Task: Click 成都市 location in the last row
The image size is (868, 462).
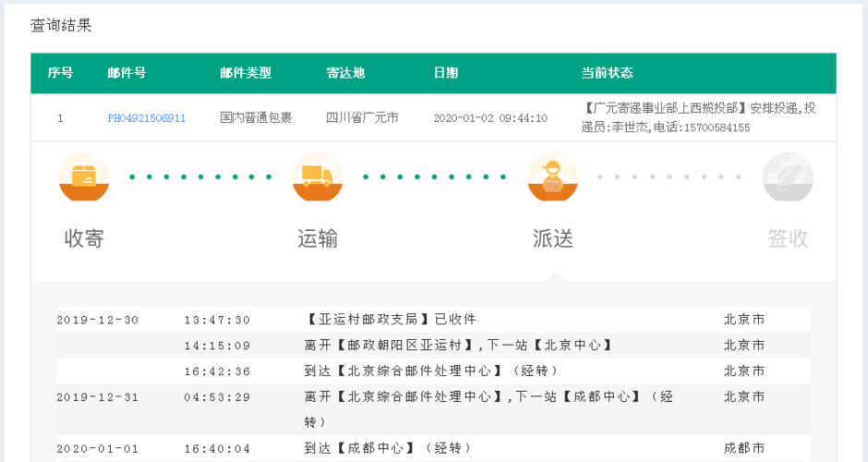Action: 744,448
